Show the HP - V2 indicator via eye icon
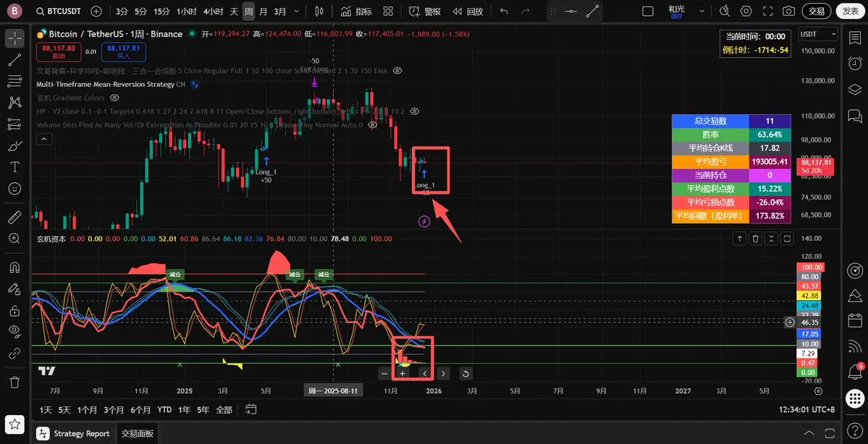Image resolution: width=868 pixels, height=444 pixels. pos(414,111)
